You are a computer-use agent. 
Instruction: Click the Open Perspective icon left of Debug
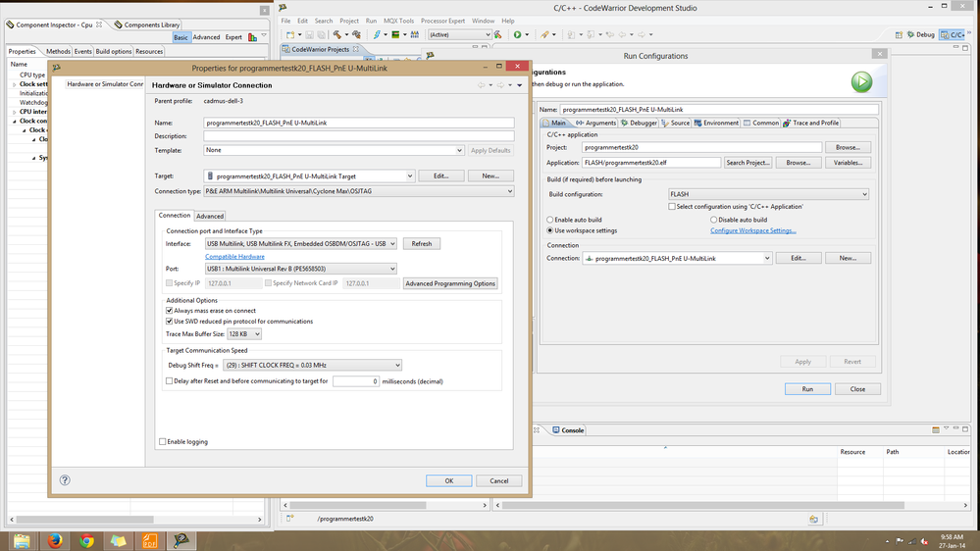point(899,35)
